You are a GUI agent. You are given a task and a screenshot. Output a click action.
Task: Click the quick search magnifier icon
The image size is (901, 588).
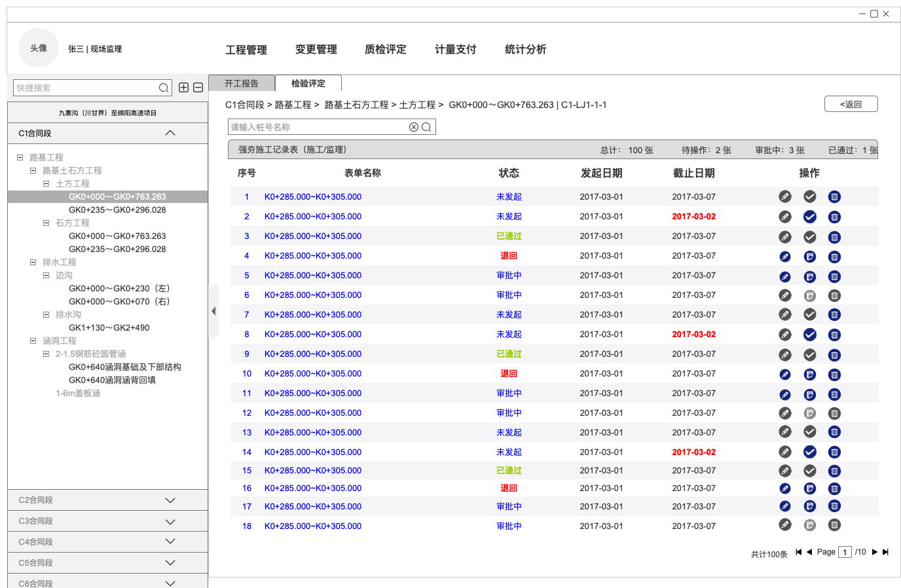coord(164,88)
